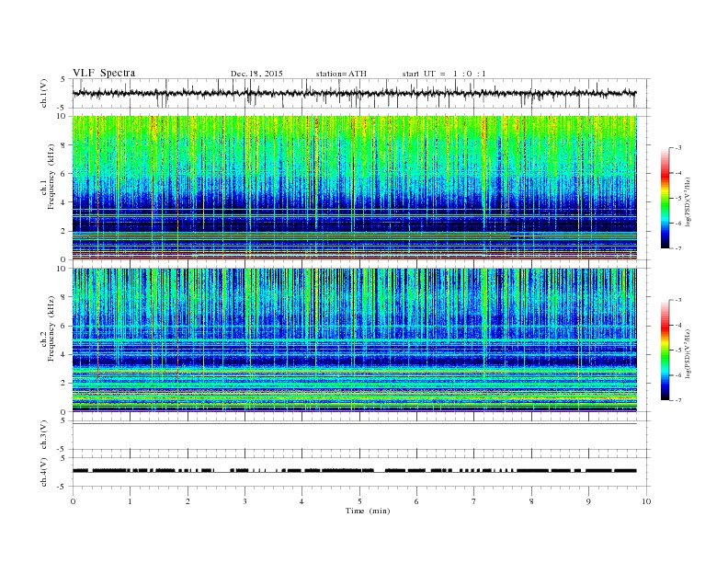Click tick label "10" on the Time axis
Viewport: 728px width, 563px height.
pos(646,501)
